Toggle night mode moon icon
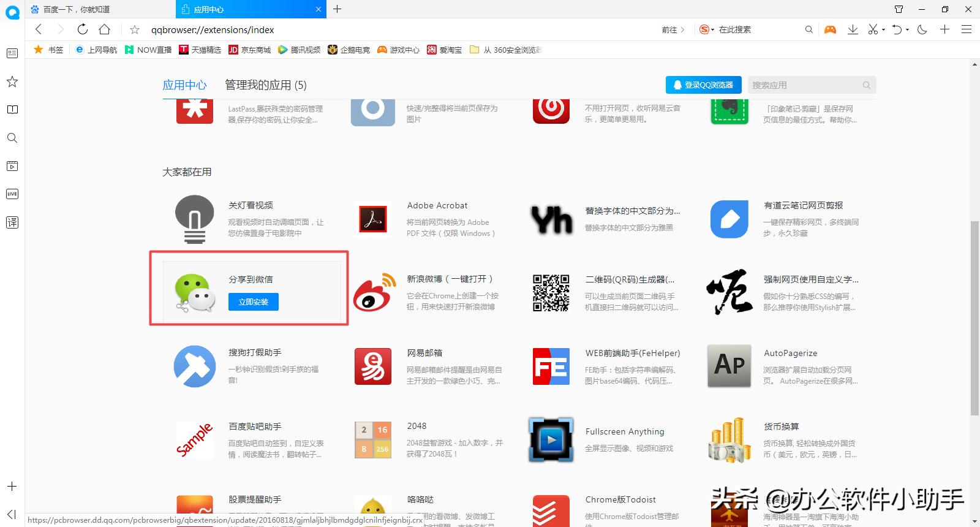980x527 pixels. pos(922,29)
